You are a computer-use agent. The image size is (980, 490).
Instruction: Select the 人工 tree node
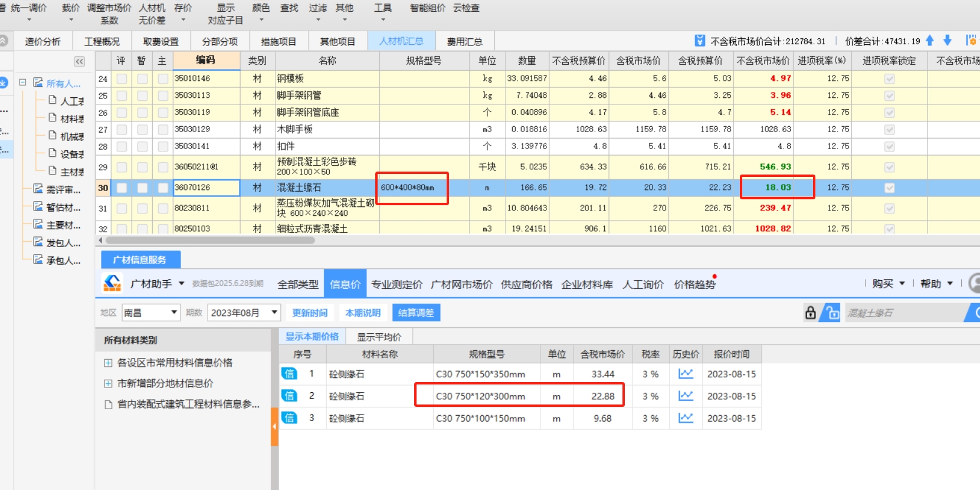tap(66, 101)
